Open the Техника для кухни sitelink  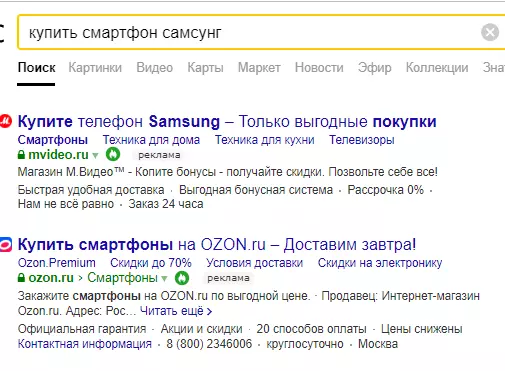pyautogui.click(x=265, y=140)
